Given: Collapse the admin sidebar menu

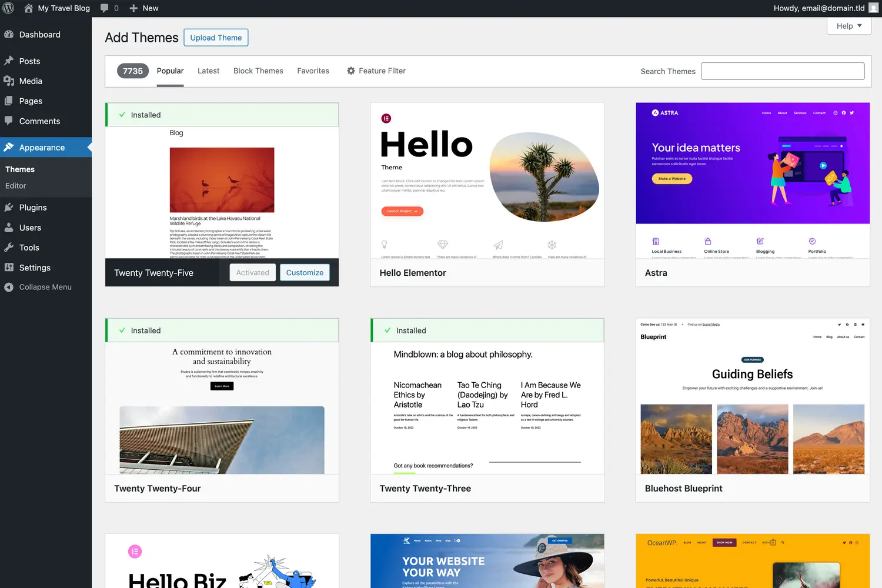Looking at the screenshot, I should pyautogui.click(x=46, y=287).
